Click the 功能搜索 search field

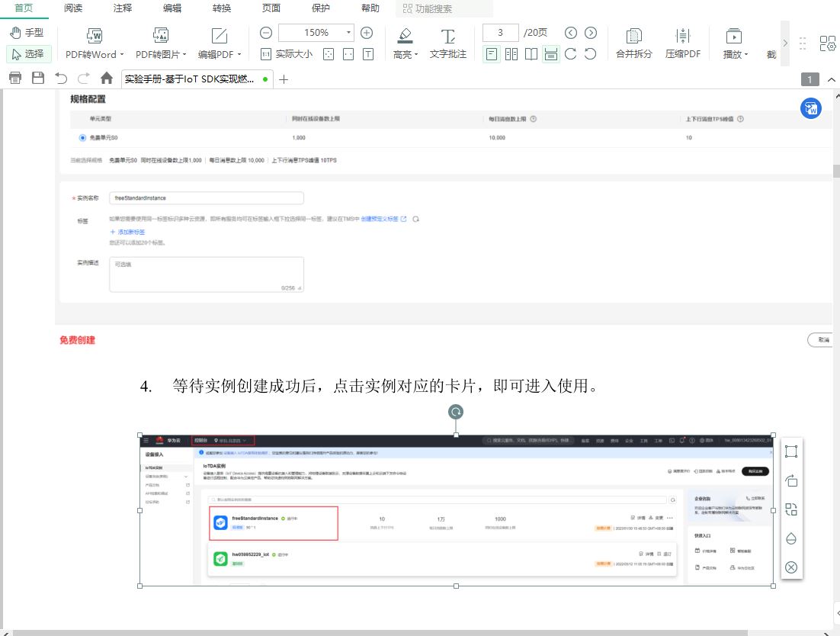(x=444, y=8)
